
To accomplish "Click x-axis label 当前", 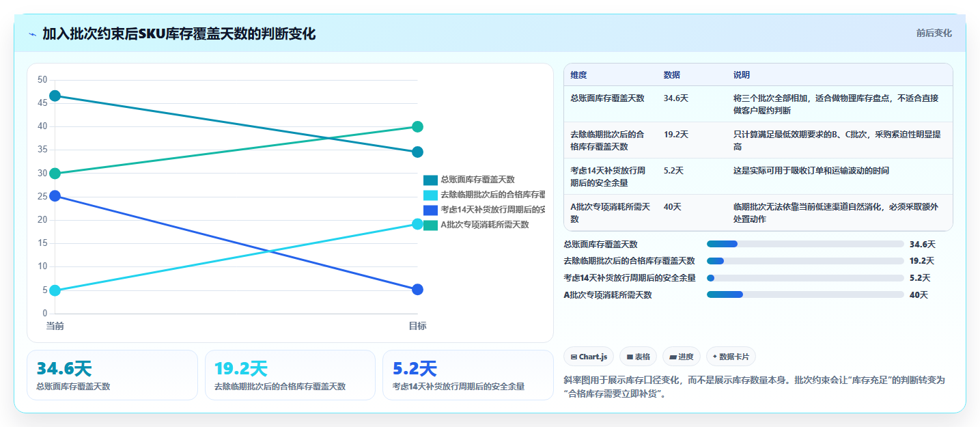I will tap(55, 326).
